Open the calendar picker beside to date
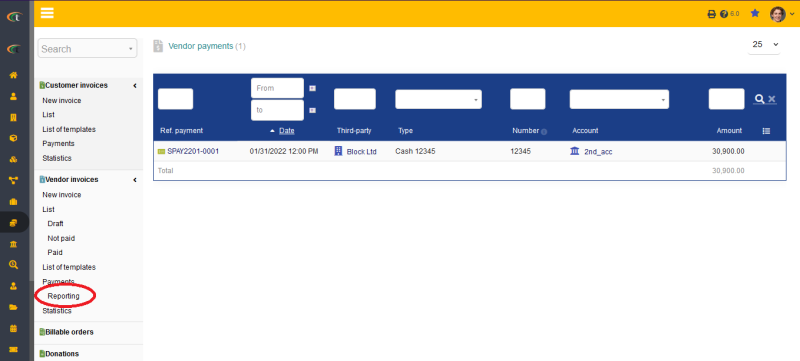800x361 pixels. pyautogui.click(x=313, y=110)
